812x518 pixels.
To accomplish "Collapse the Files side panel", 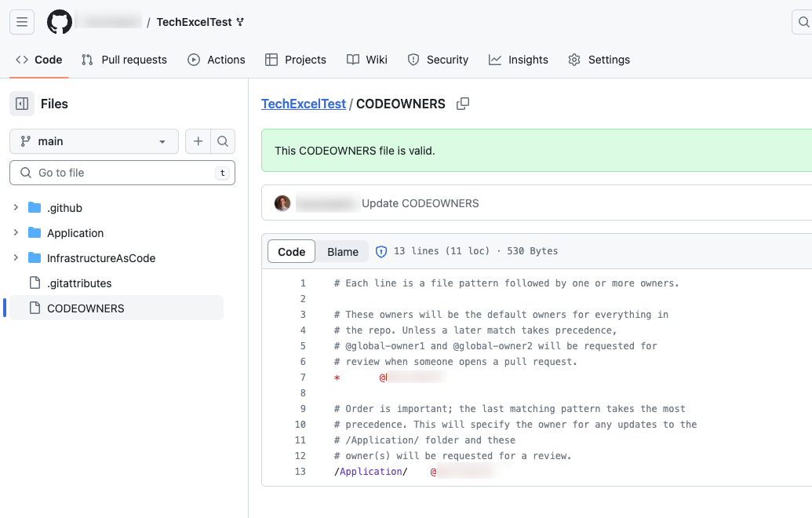I will pos(22,104).
